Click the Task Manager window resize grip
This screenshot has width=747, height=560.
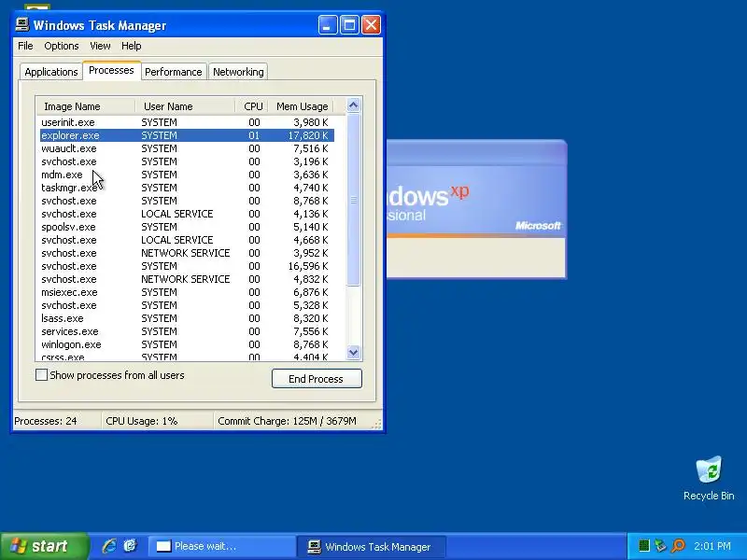pos(377,424)
